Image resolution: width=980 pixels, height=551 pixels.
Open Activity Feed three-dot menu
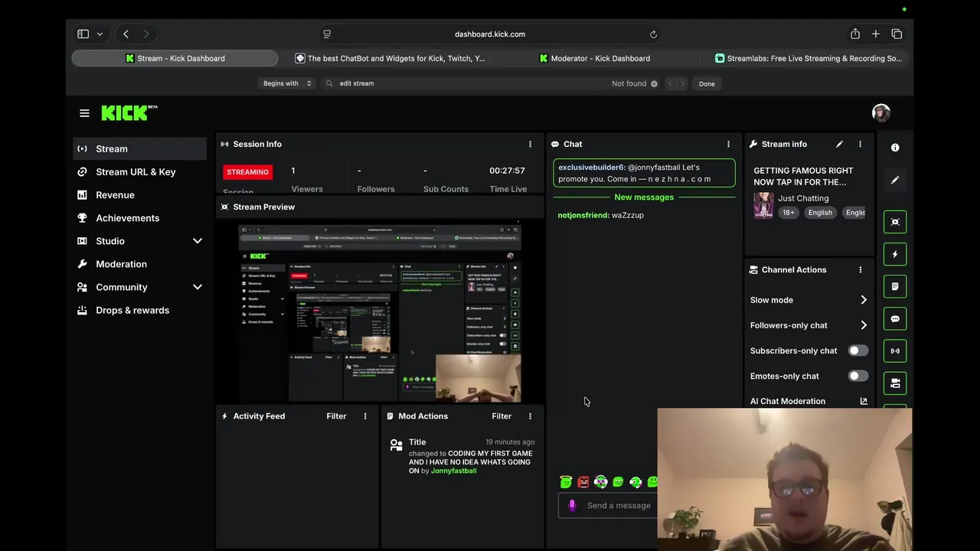pos(365,416)
